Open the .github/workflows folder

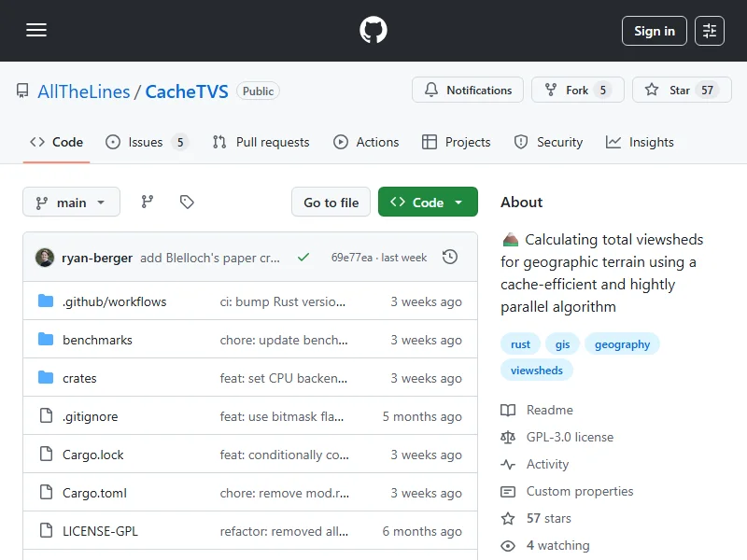[114, 301]
